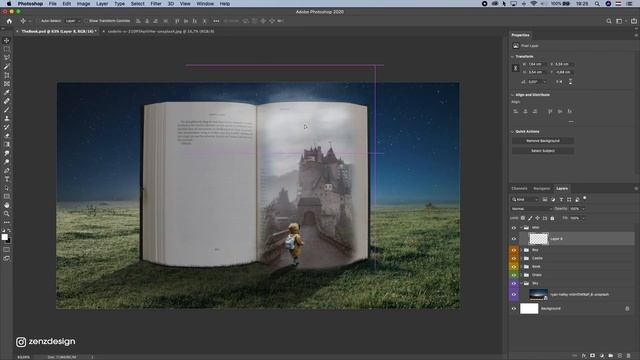This screenshot has height=360, width=640.
Task: Switch to the Channels tab
Action: [x=520, y=189]
